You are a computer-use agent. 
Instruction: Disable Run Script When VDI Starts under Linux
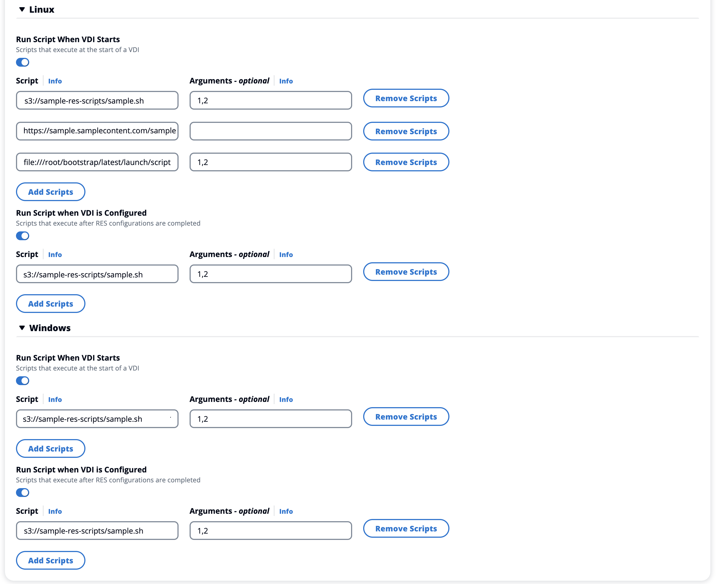[x=22, y=62]
